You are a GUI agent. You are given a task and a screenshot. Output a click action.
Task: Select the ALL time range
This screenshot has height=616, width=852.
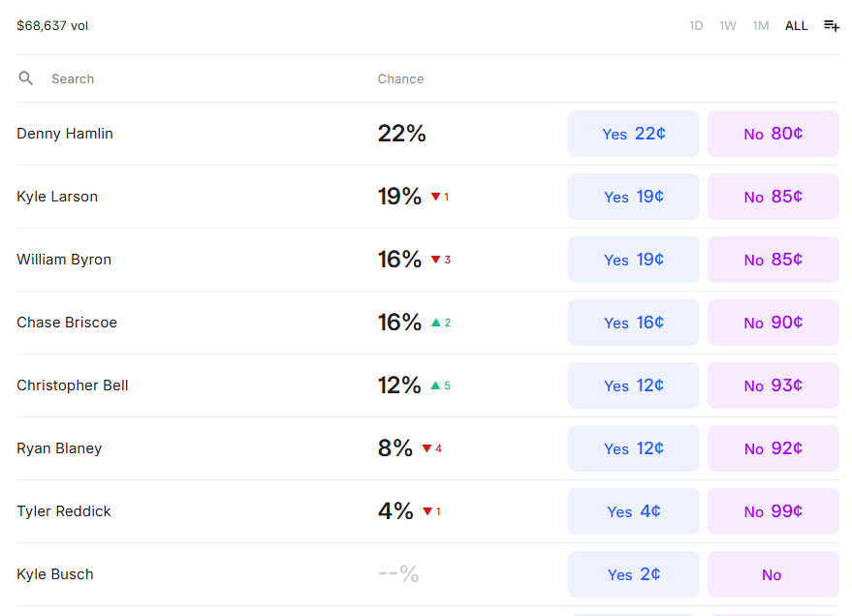796,26
